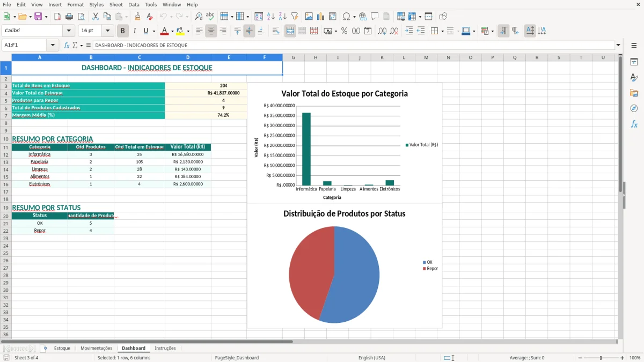Expand the Name Box dropdown
Screen dimensions: 644x362
click(x=53, y=45)
